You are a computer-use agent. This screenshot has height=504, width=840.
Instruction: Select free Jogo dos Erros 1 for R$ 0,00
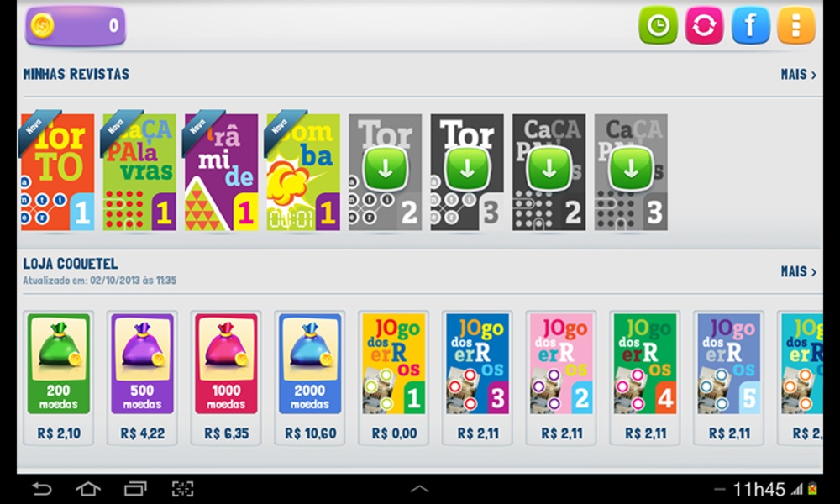click(x=394, y=378)
